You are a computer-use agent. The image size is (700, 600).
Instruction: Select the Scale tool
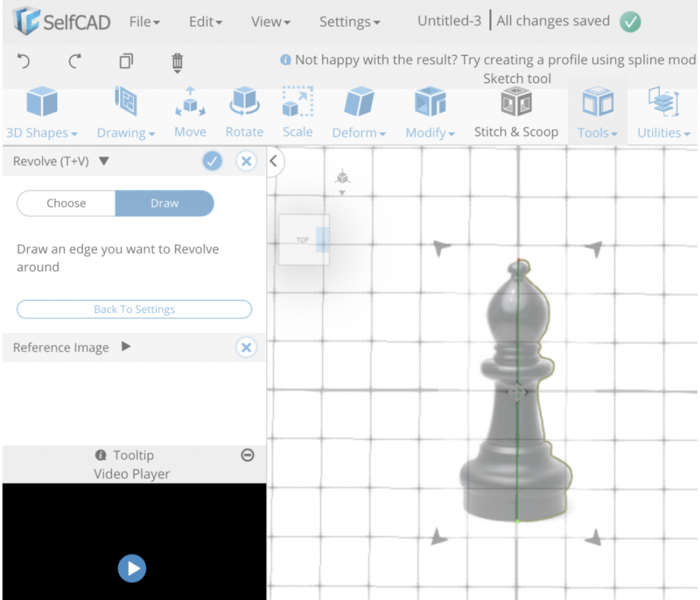pos(298,113)
